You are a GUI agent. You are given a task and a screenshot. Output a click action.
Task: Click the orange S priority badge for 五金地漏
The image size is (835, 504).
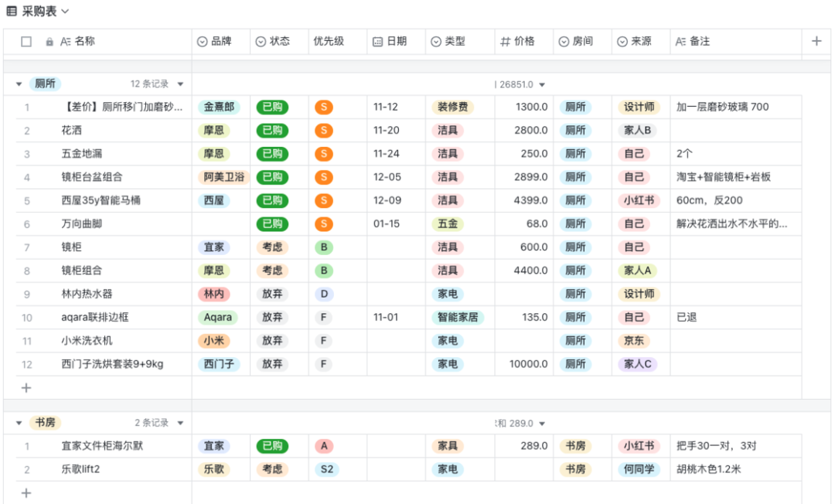323,154
